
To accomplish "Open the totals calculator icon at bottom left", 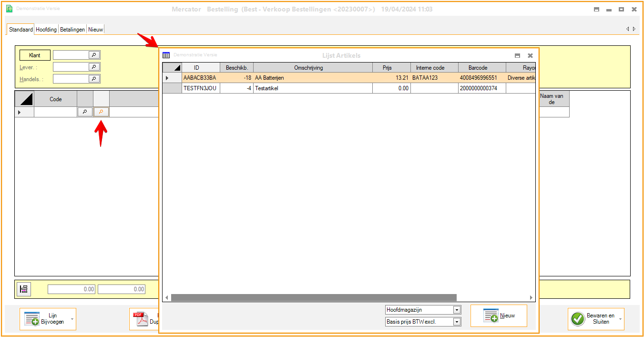I will (x=24, y=289).
